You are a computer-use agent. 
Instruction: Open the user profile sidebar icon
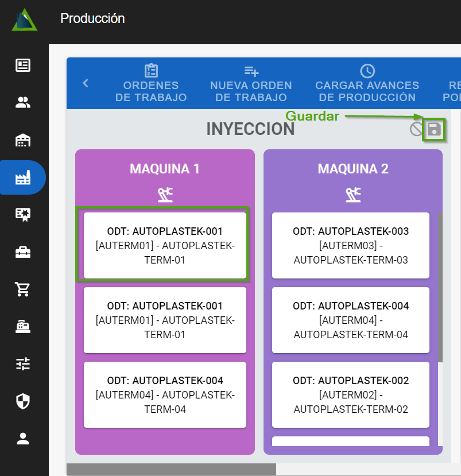(x=23, y=439)
